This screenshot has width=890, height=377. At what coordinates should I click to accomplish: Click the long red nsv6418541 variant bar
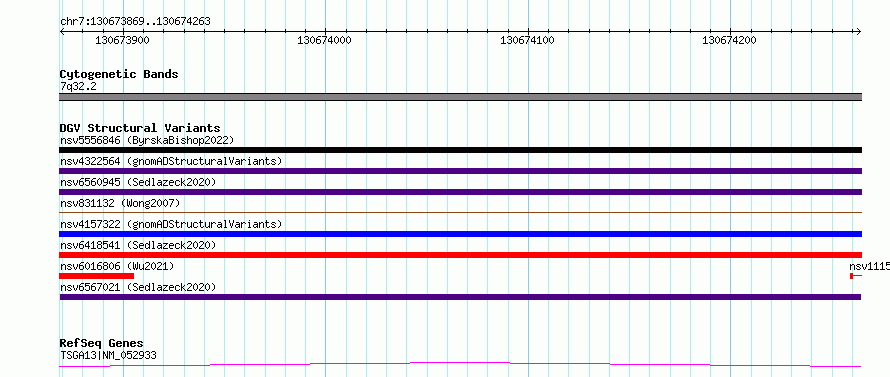click(460, 255)
